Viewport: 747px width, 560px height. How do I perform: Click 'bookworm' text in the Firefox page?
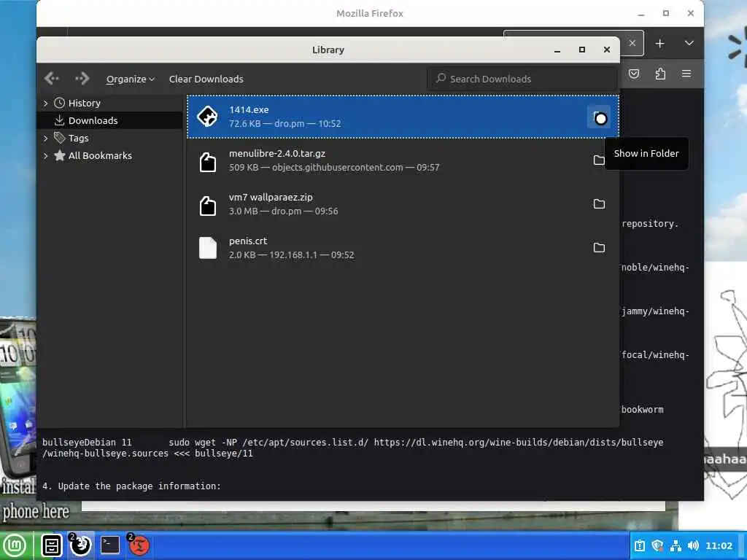[642, 410]
